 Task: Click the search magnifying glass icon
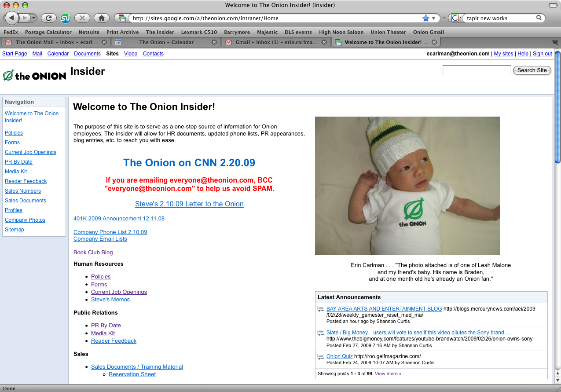point(539,18)
